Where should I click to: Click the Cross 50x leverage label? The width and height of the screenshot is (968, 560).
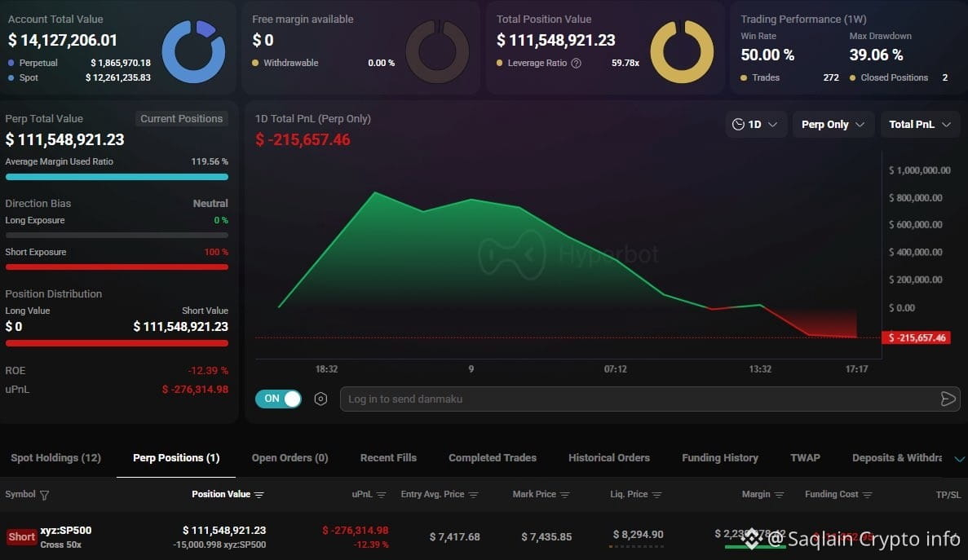pos(60,545)
